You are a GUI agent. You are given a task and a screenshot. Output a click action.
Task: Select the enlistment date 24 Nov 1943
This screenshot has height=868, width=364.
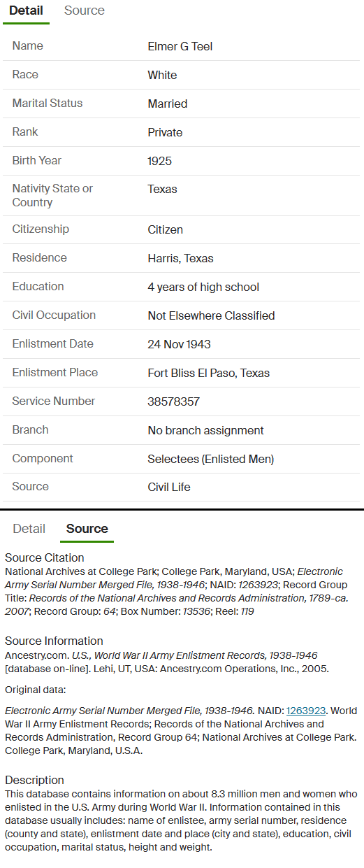click(179, 344)
